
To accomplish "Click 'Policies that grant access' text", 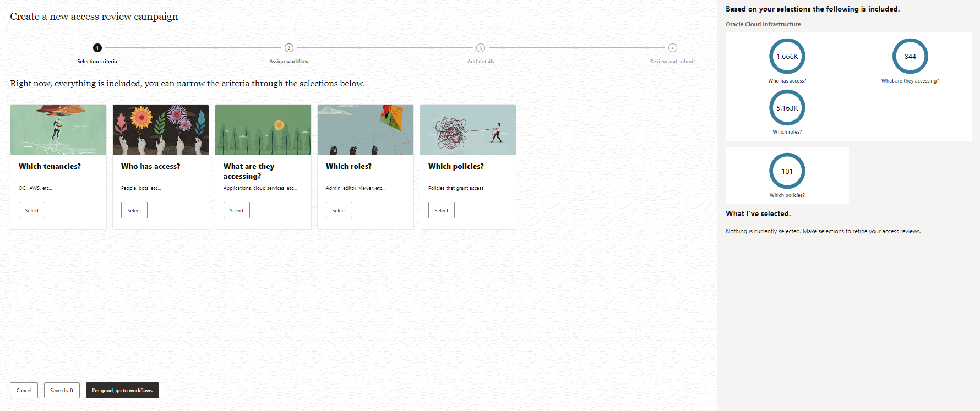I will [456, 188].
